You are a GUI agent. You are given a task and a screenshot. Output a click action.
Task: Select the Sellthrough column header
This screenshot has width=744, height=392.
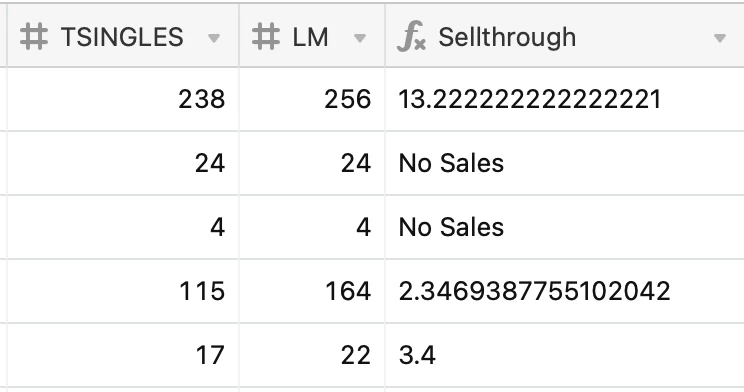pyautogui.click(x=565, y=36)
